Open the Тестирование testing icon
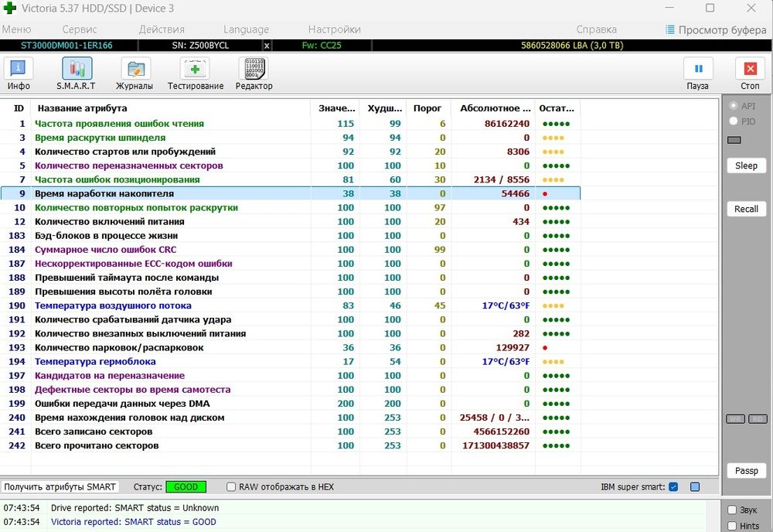This screenshot has height=532, width=773. point(195,73)
